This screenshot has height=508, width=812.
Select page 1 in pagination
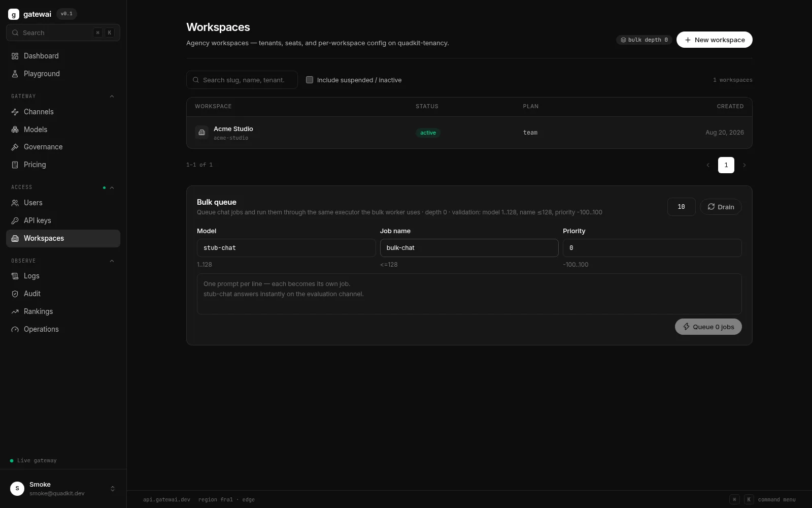pyautogui.click(x=726, y=165)
